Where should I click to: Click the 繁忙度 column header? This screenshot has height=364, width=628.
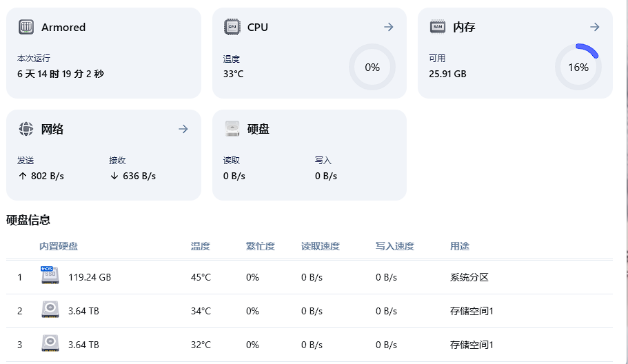click(261, 246)
